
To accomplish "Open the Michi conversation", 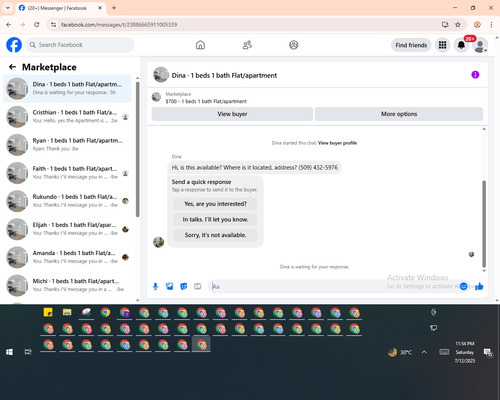I will click(67, 285).
